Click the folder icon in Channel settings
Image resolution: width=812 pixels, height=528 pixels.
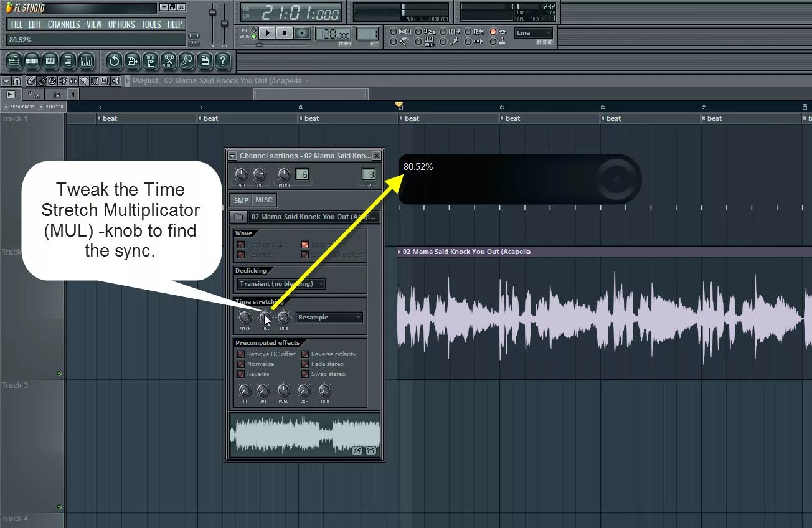pyautogui.click(x=238, y=217)
